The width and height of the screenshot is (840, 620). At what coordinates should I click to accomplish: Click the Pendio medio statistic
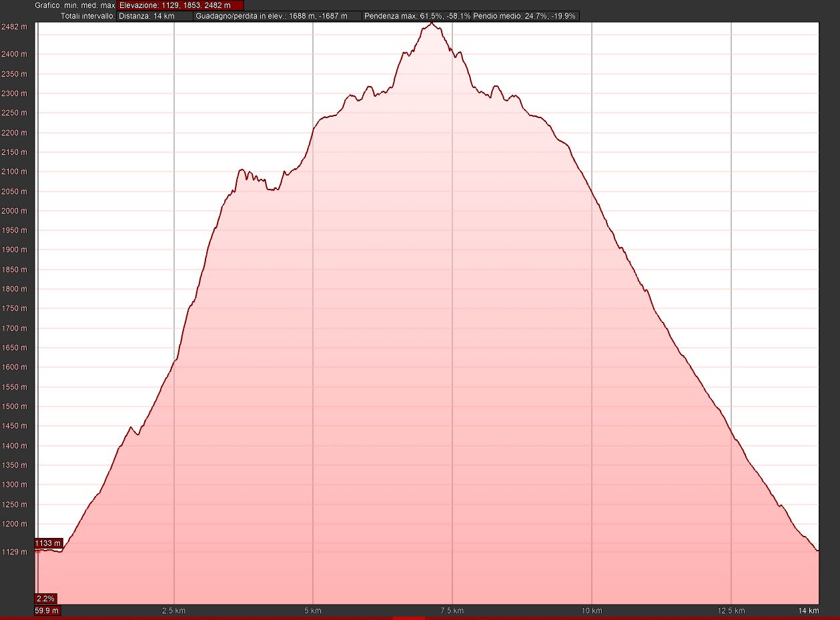click(x=525, y=15)
